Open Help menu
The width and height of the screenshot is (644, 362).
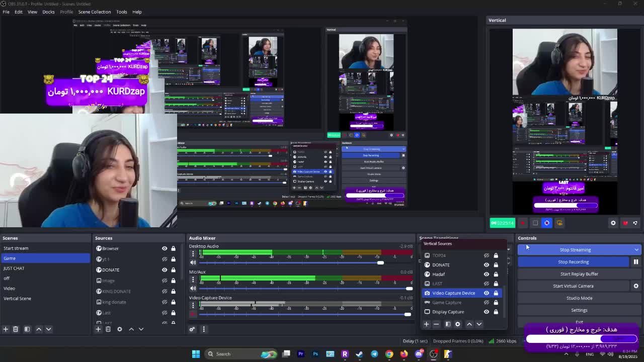(x=137, y=12)
